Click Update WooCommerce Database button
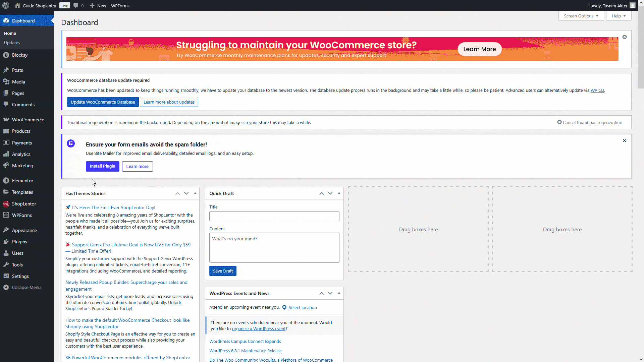 (x=103, y=102)
